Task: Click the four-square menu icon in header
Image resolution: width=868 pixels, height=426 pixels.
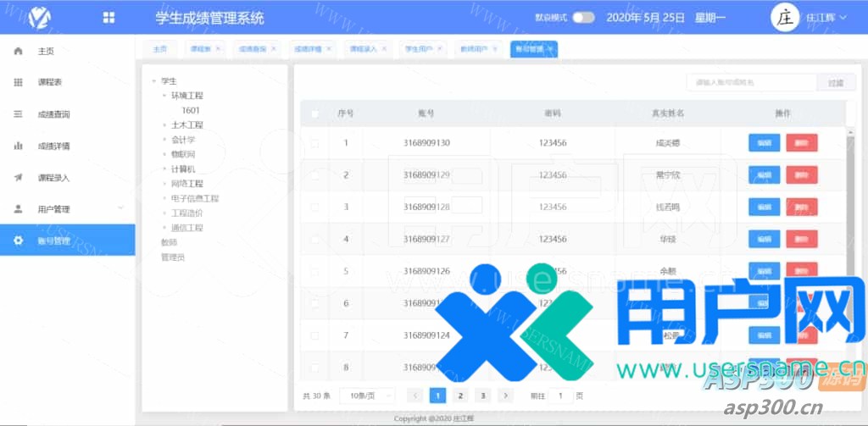Action: [x=108, y=18]
